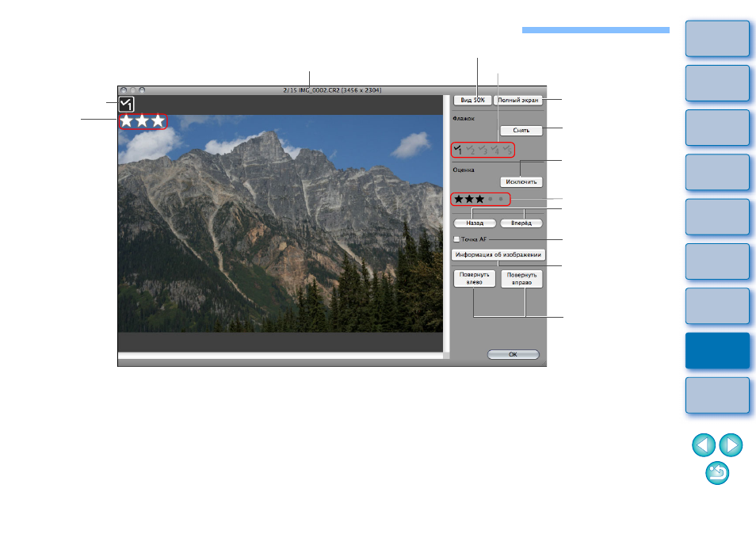Rotate image with Повернуть вправо
756x534 pixels.
(521, 279)
